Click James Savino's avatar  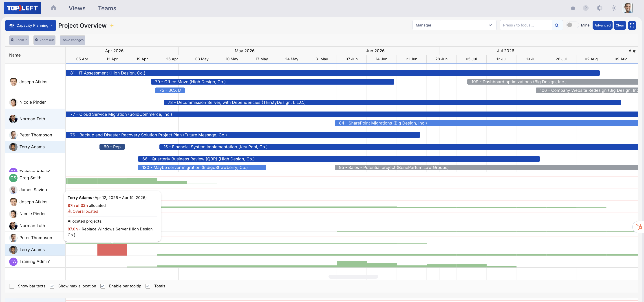pyautogui.click(x=13, y=190)
